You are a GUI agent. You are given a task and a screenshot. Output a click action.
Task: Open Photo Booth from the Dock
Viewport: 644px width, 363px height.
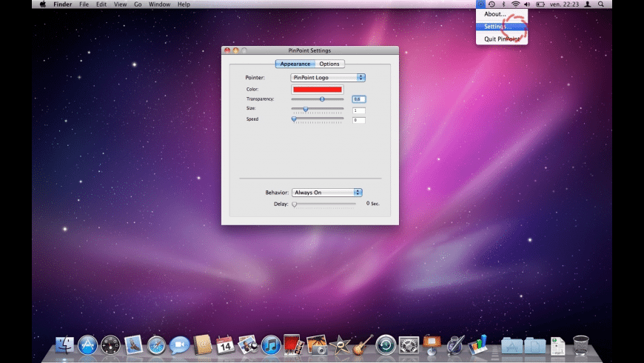click(x=294, y=344)
